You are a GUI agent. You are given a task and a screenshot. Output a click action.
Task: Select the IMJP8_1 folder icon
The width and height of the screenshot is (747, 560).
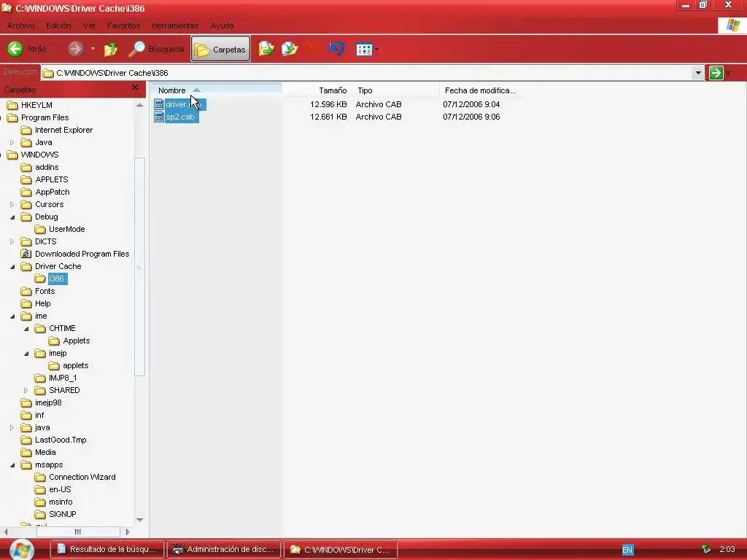pos(40,378)
